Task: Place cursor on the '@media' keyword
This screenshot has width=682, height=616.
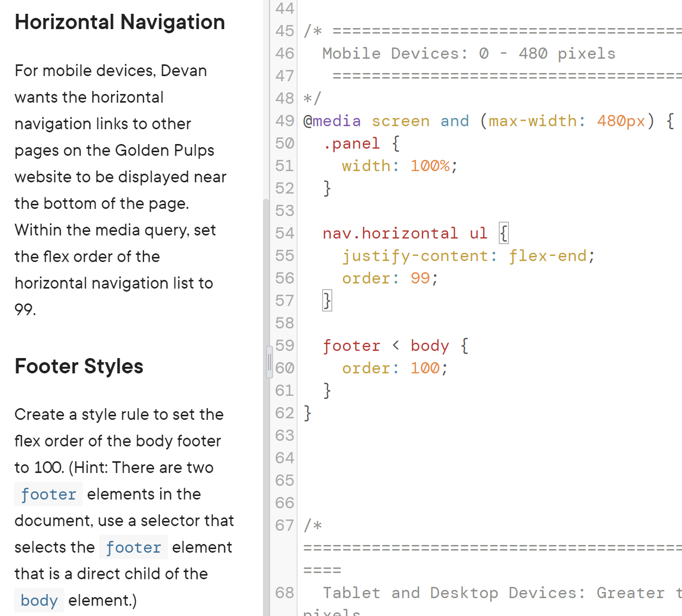Action: coord(330,121)
